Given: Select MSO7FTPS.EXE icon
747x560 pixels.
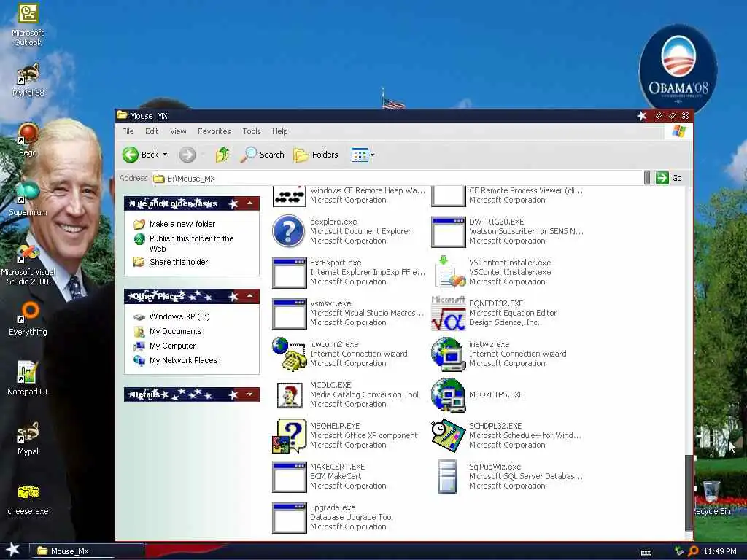Looking at the screenshot, I should pyautogui.click(x=448, y=394).
